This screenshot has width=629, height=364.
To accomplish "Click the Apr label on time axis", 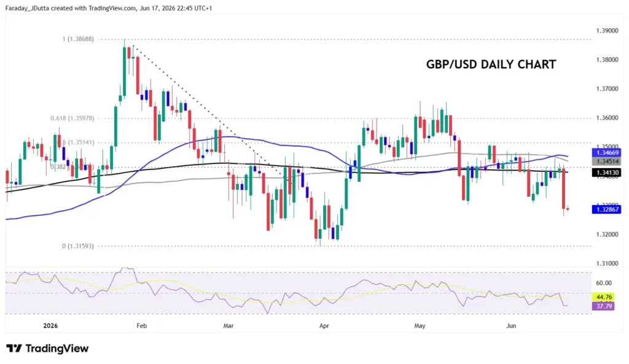I will 324,326.
